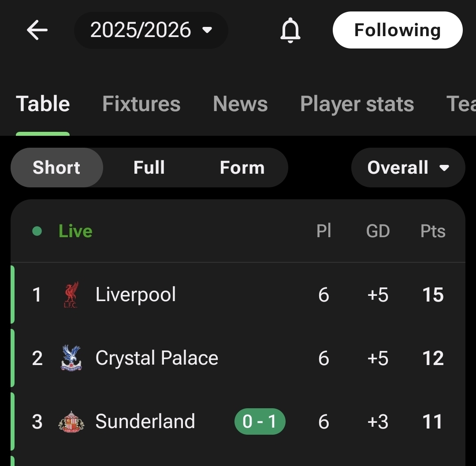
Task: Tap the back arrow icon
Action: click(x=37, y=30)
